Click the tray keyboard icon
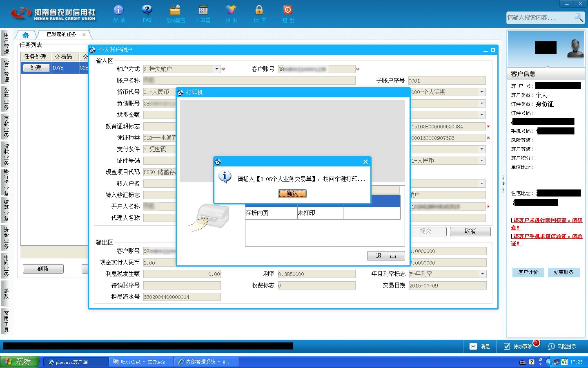588x368 pixels. (x=523, y=362)
